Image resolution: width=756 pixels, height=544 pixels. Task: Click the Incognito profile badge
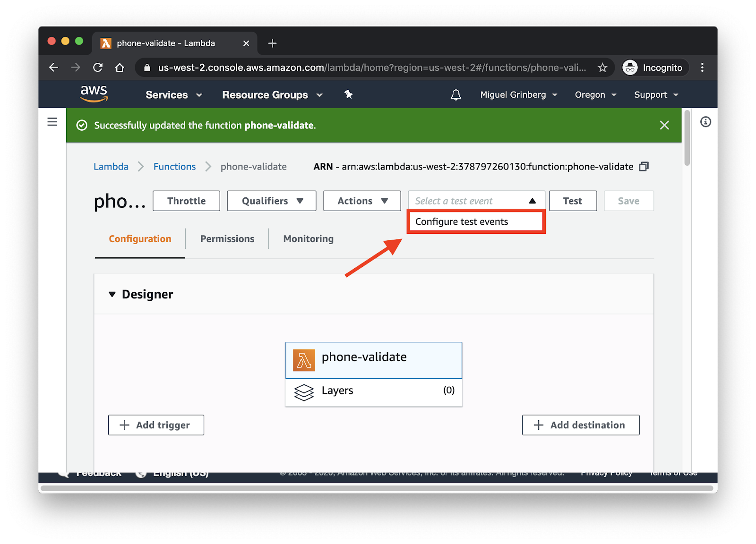(x=654, y=68)
